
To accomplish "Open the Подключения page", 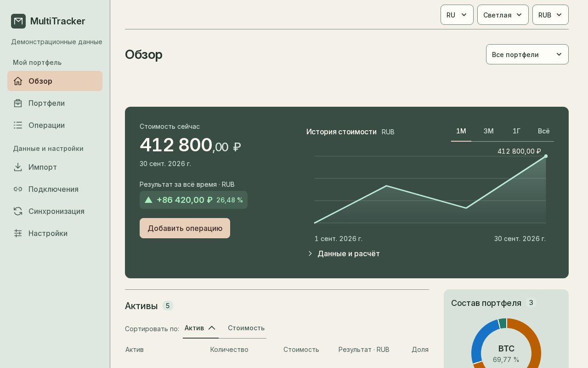I will coord(55,189).
